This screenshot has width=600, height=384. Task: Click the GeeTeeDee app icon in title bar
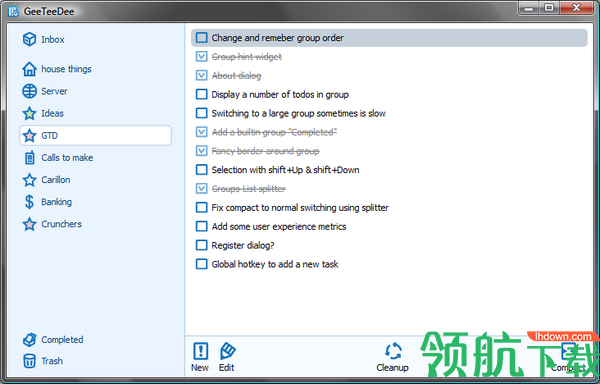13,11
